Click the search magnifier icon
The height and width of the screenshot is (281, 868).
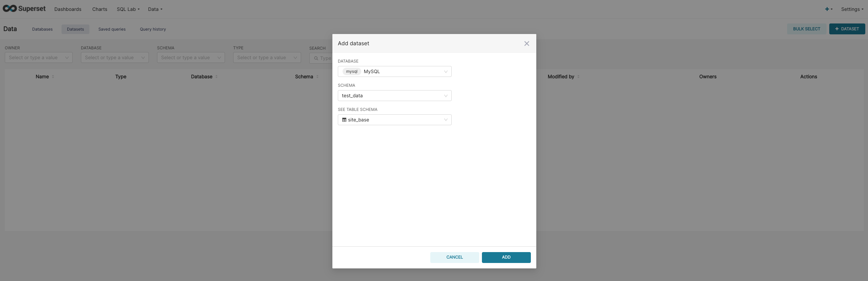316,58
